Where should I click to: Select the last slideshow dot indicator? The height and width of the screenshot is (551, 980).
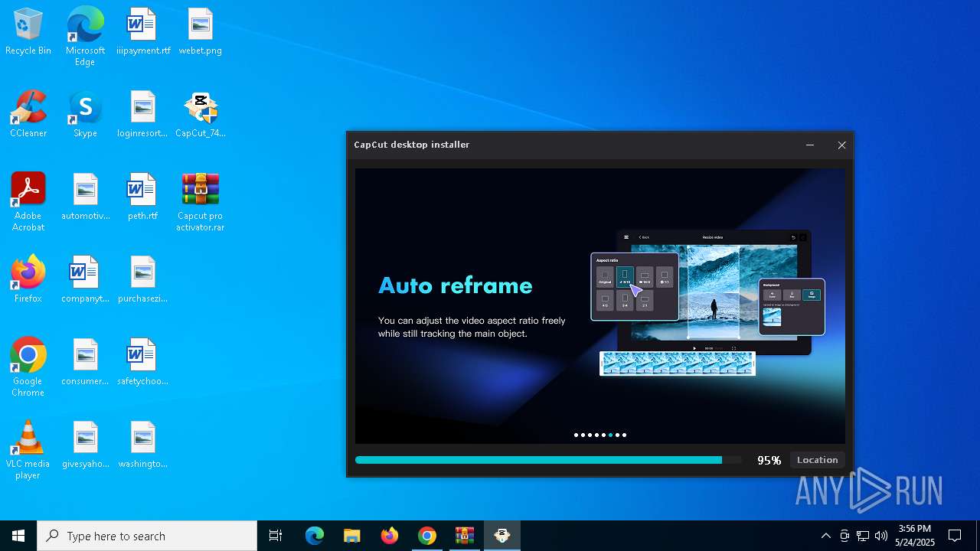624,435
